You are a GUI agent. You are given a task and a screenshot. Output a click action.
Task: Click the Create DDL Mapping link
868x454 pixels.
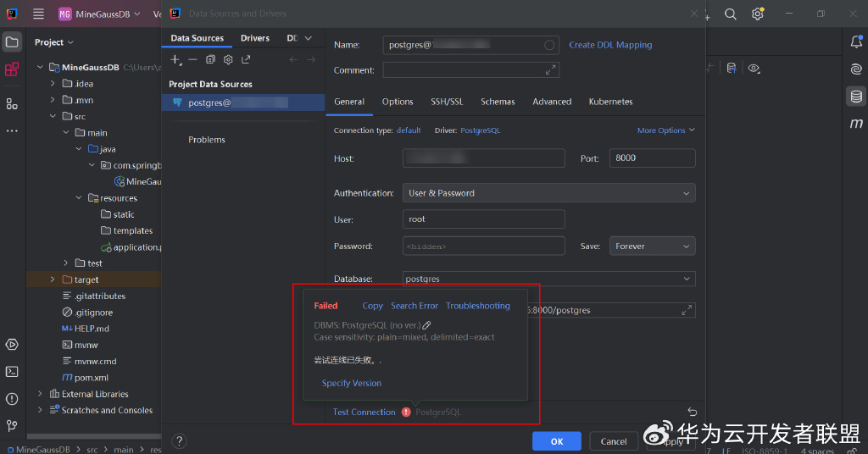(610, 46)
